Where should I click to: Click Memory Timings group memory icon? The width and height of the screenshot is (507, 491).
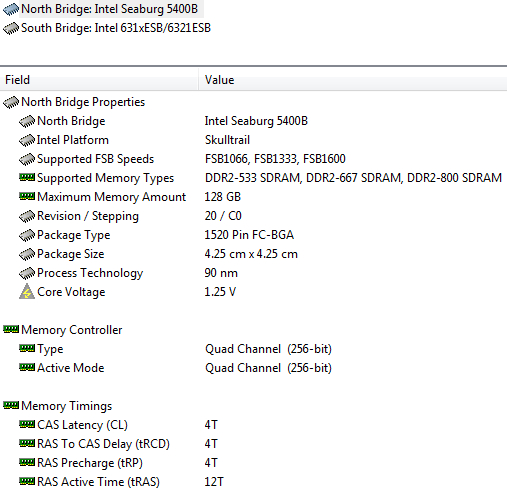[x=11, y=406]
